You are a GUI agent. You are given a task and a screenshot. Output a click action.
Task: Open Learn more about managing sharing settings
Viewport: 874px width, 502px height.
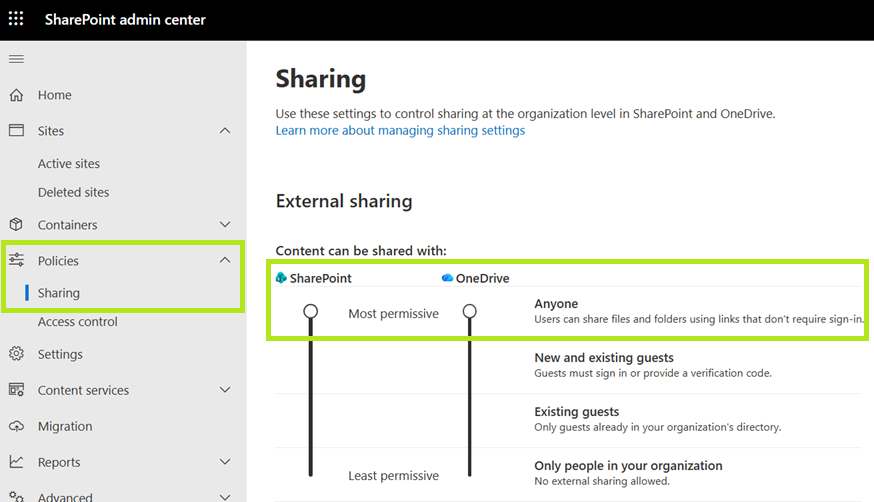click(400, 130)
